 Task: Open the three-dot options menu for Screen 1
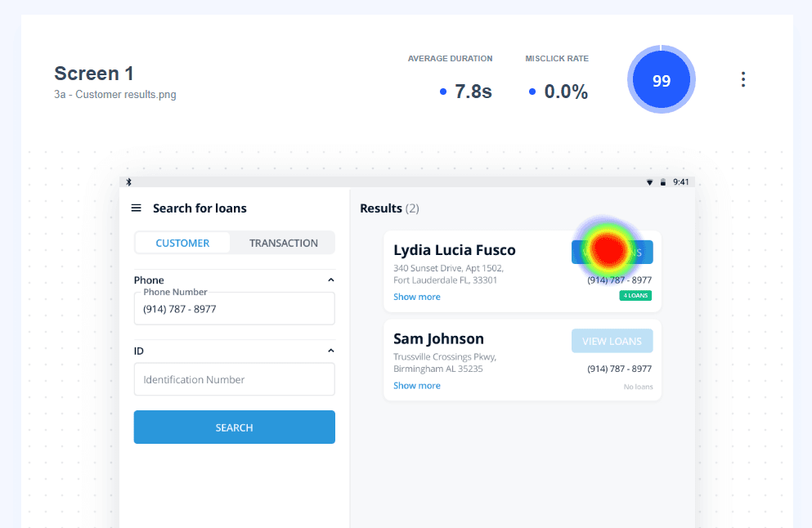click(743, 79)
